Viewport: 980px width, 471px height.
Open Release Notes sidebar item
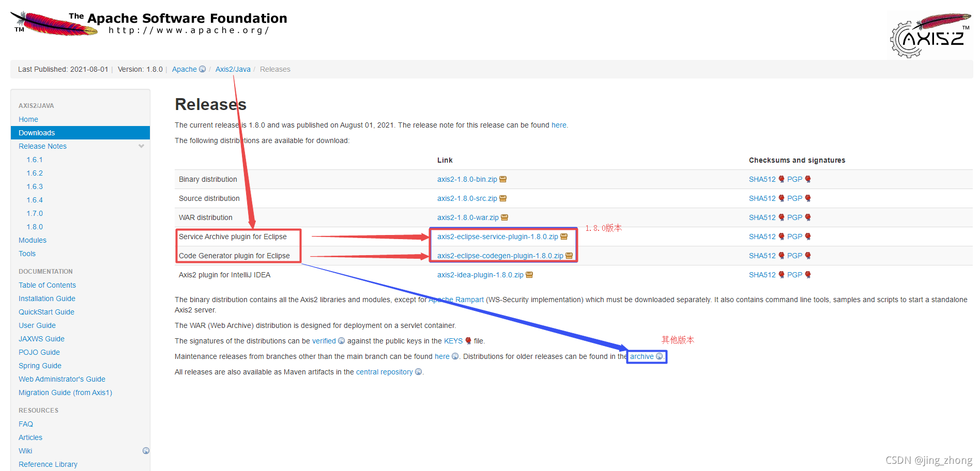coord(42,146)
